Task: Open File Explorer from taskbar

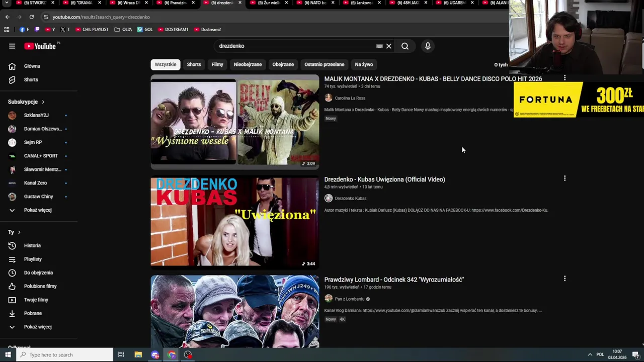Action: [x=138, y=355]
